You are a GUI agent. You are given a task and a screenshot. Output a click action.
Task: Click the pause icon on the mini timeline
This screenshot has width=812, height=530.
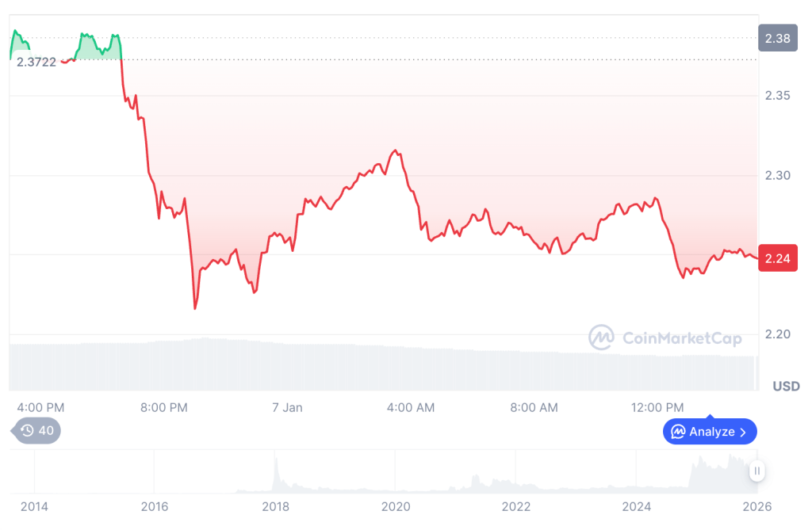(x=757, y=471)
